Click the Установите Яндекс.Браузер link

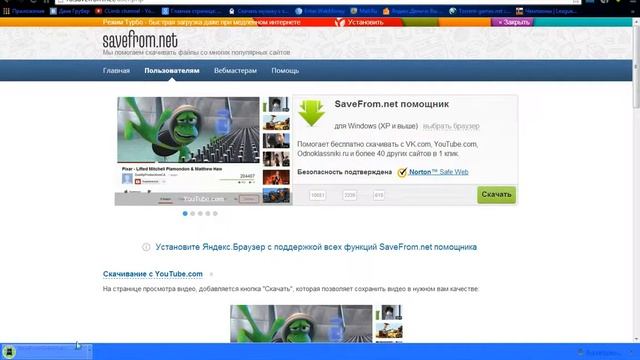click(316, 247)
